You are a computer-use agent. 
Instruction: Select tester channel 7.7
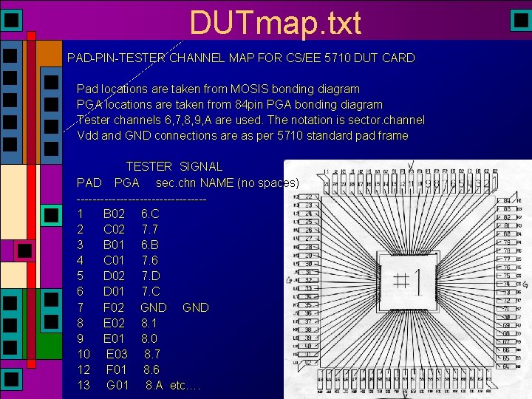150,229
